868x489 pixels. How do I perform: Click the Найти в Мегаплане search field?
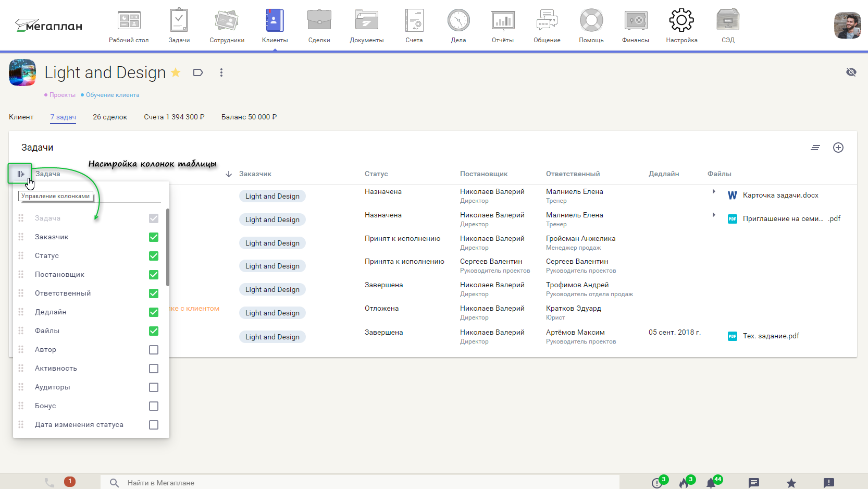point(359,483)
